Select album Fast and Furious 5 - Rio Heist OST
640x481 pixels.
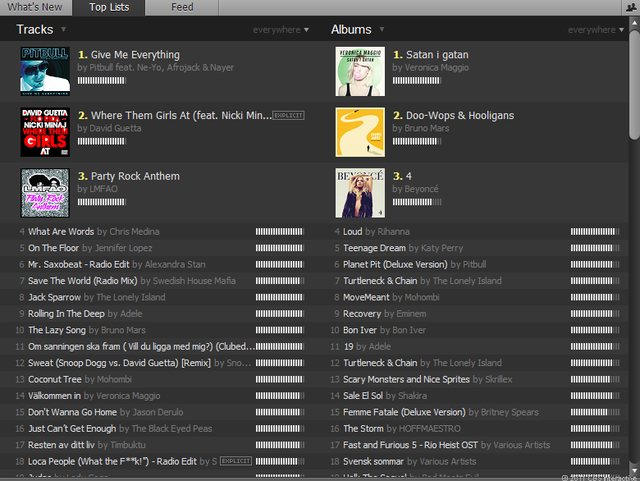pos(410,445)
